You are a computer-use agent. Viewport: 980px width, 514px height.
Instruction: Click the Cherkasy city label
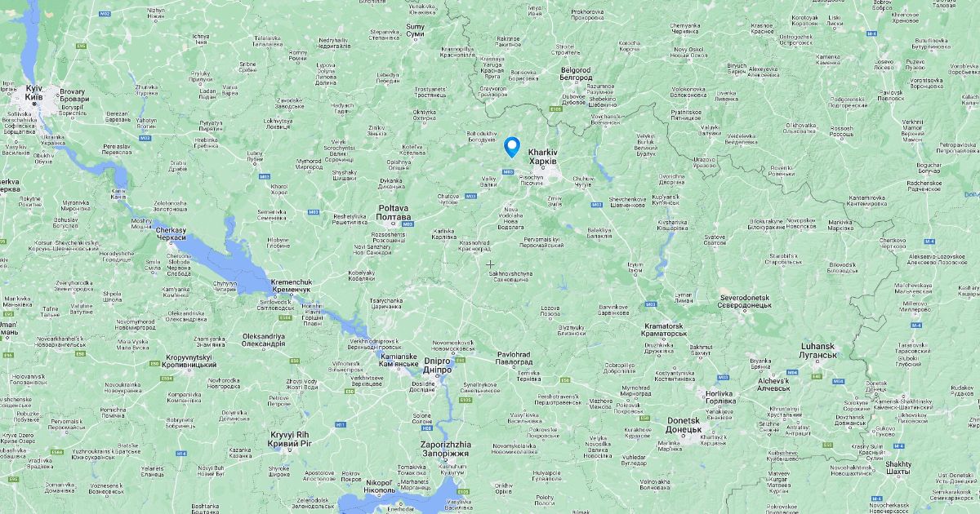[171, 233]
